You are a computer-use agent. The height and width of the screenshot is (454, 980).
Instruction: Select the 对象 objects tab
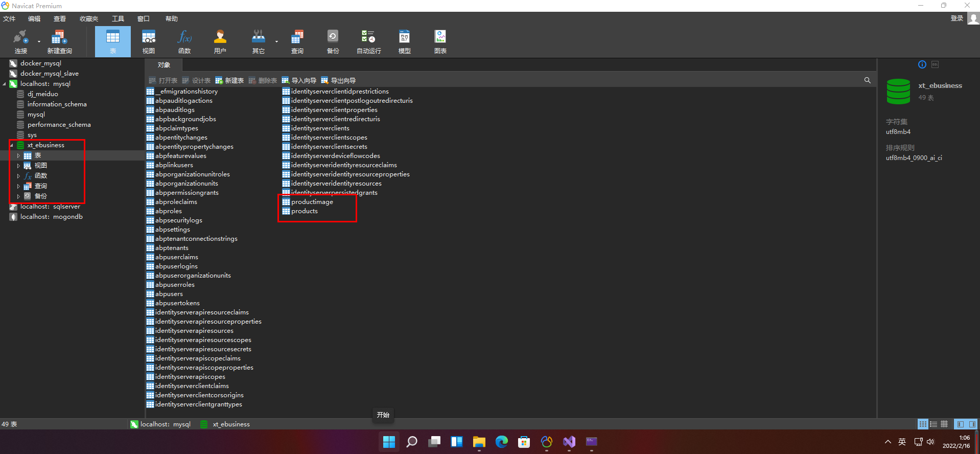coord(164,65)
